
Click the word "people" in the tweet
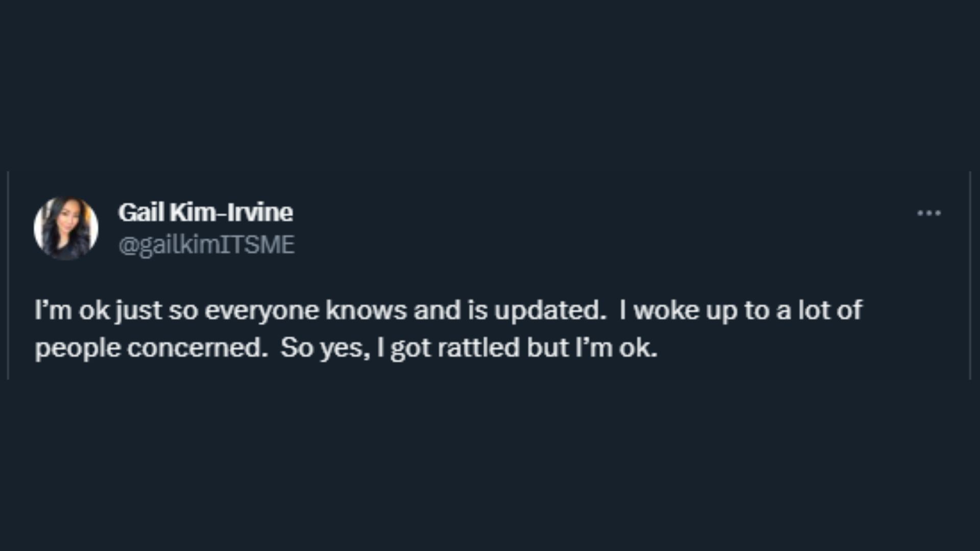78,349
